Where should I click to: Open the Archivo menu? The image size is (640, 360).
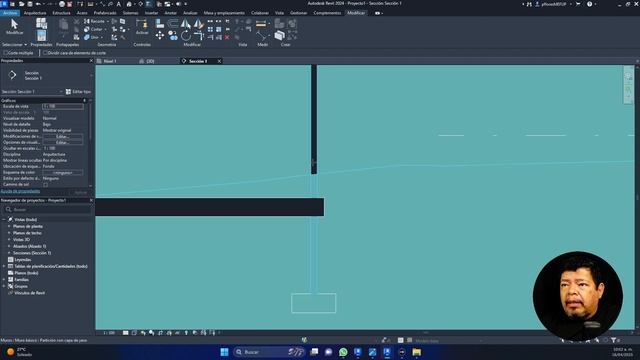(10, 13)
